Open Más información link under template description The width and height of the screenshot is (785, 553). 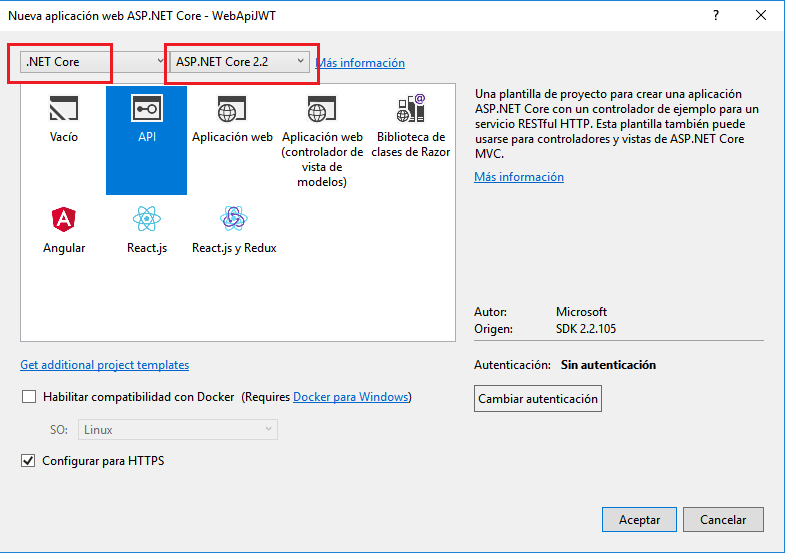(x=519, y=177)
